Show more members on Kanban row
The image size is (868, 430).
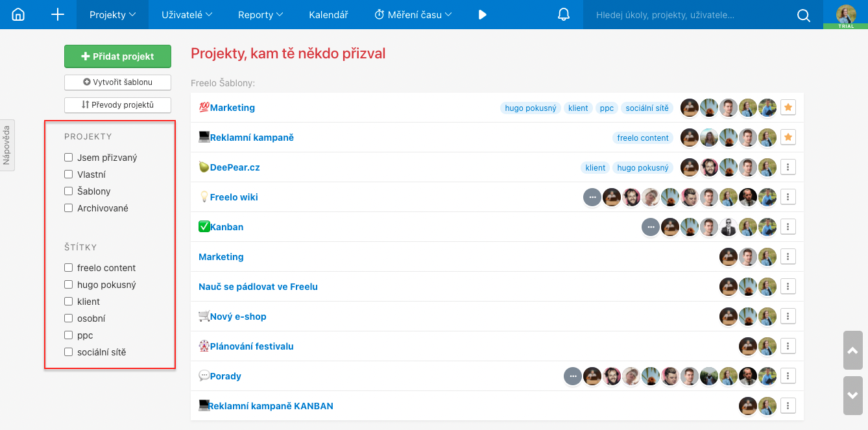pos(651,227)
